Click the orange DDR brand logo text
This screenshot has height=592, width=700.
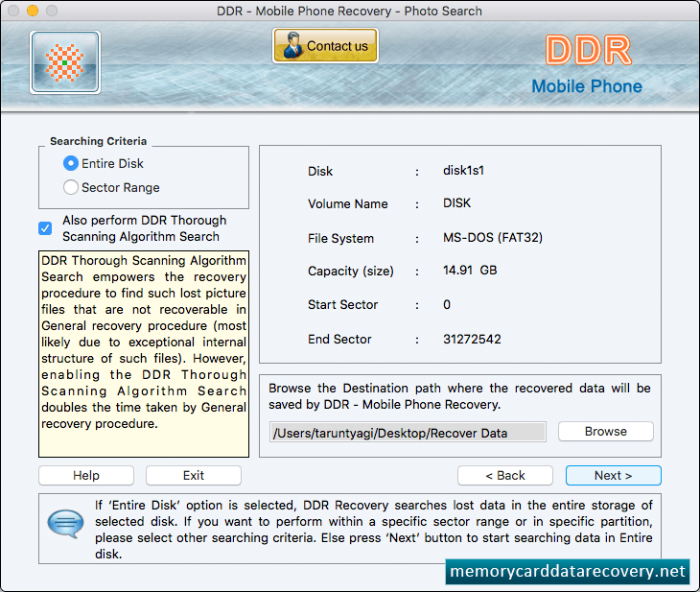click(x=588, y=50)
